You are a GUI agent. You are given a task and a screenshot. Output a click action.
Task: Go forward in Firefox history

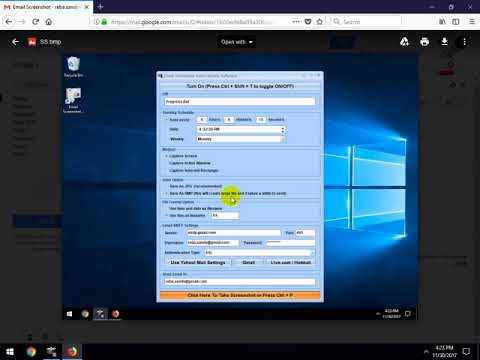pyautogui.click(x=22, y=22)
